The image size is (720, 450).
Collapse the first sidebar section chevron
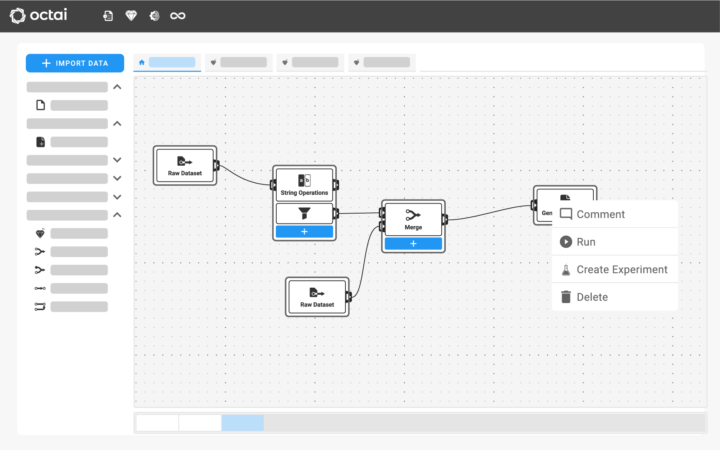pos(117,87)
